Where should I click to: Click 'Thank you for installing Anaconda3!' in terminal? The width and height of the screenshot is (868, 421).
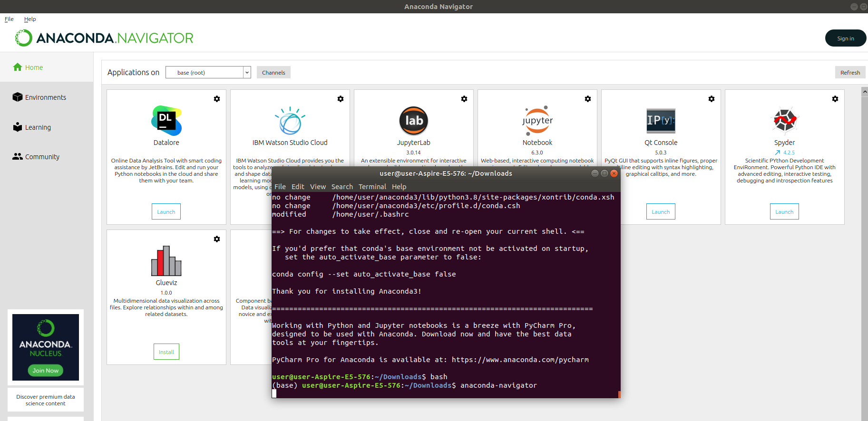click(x=347, y=291)
